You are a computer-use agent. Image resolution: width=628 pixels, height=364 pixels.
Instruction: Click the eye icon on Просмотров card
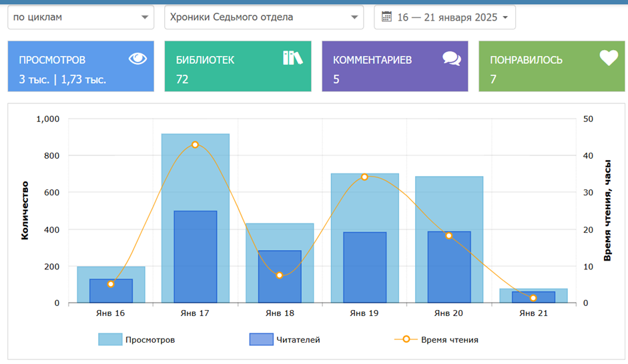click(137, 59)
